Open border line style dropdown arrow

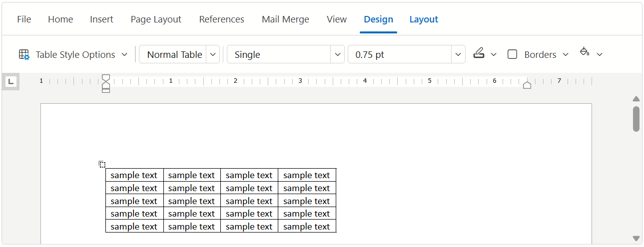(338, 54)
